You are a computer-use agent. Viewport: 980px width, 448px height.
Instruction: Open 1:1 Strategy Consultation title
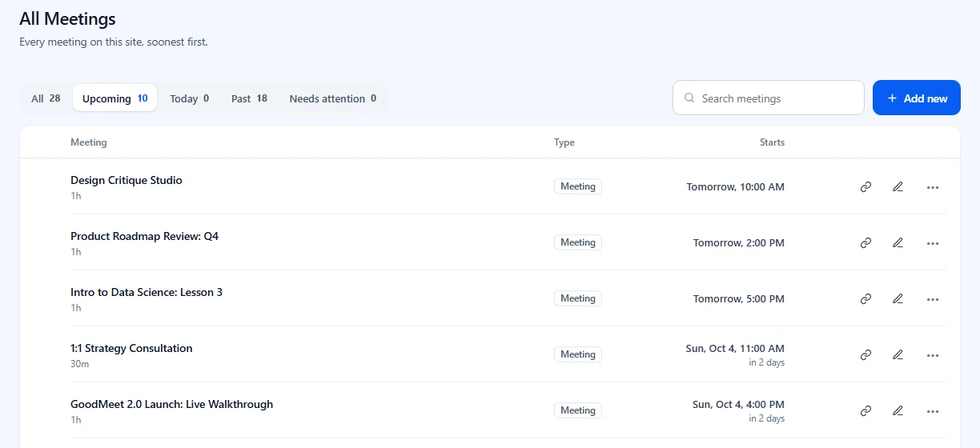click(131, 349)
